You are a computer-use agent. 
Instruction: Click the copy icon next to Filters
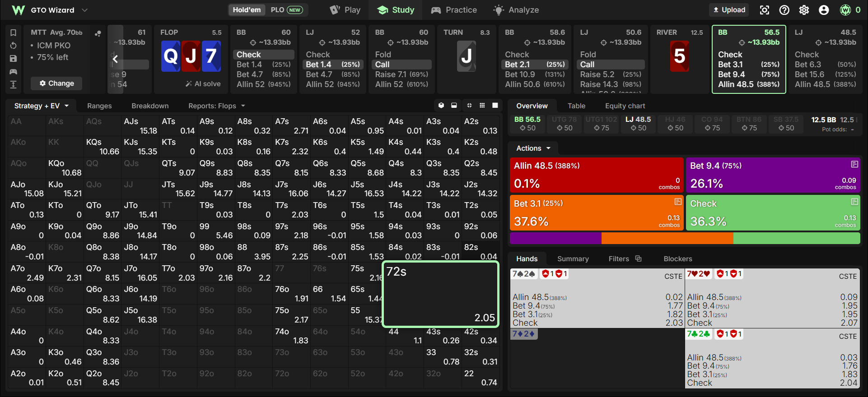point(638,259)
